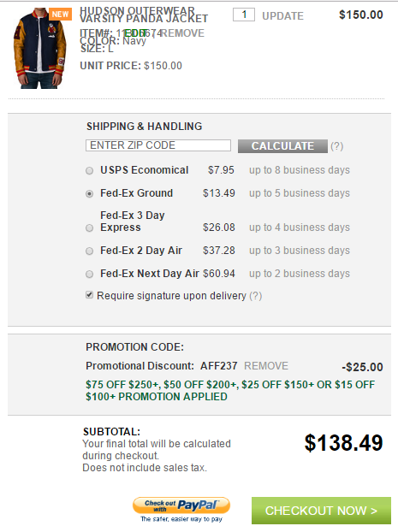Click the CALCULATE shipping button

pos(282,146)
